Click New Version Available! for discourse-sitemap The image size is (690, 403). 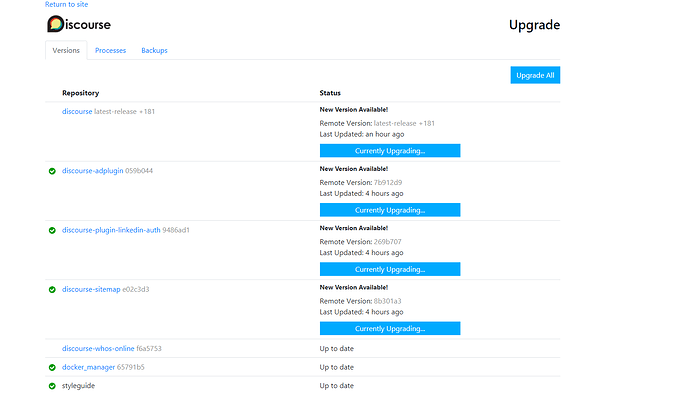pos(354,287)
